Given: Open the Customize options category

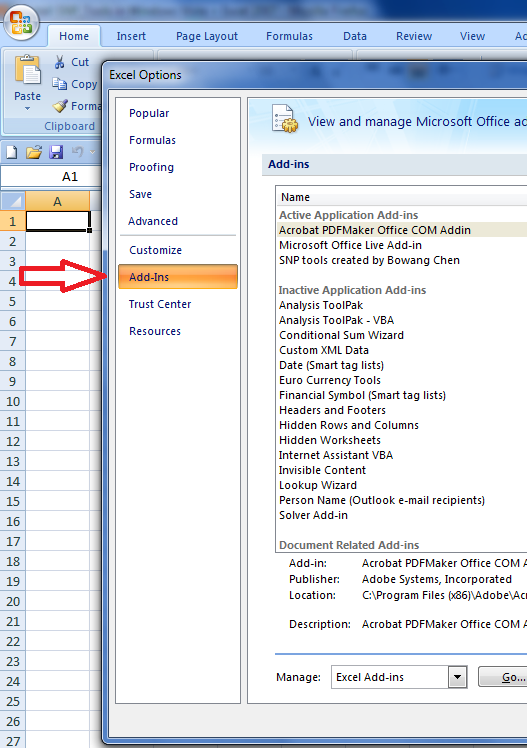Looking at the screenshot, I should click(155, 250).
